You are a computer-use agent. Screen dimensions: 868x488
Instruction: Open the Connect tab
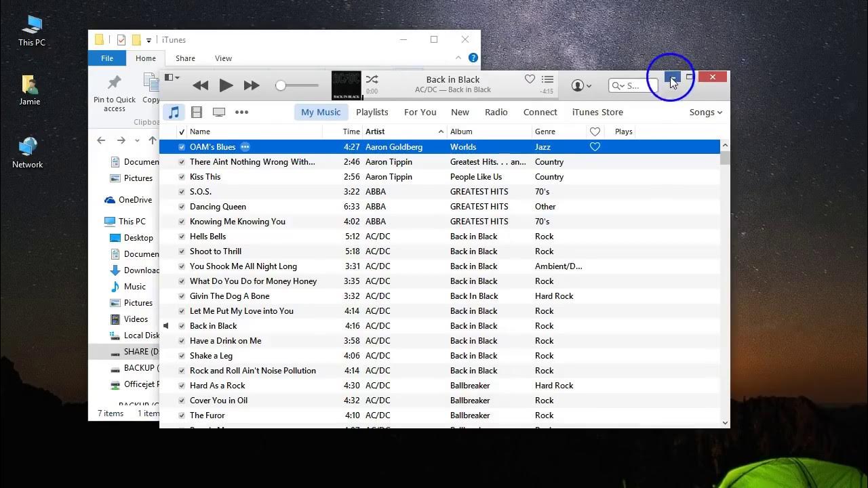(540, 112)
